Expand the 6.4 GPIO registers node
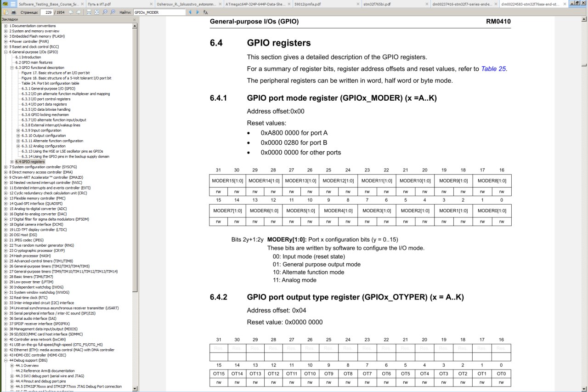Screen dimensions: 588x392 (11, 162)
